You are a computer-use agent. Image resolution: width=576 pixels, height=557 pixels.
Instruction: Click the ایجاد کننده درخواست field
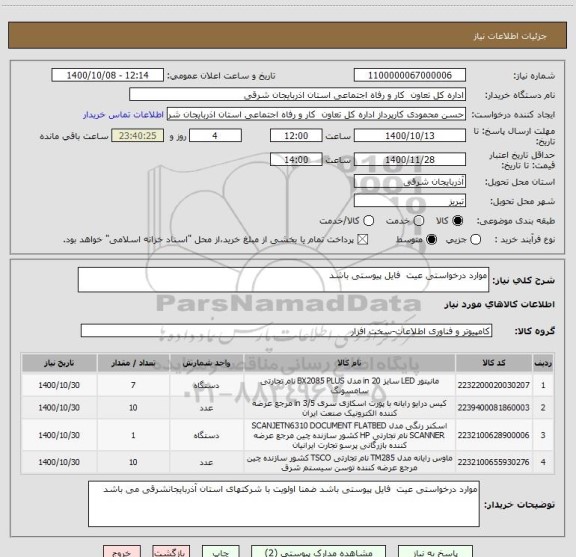tap(316, 114)
